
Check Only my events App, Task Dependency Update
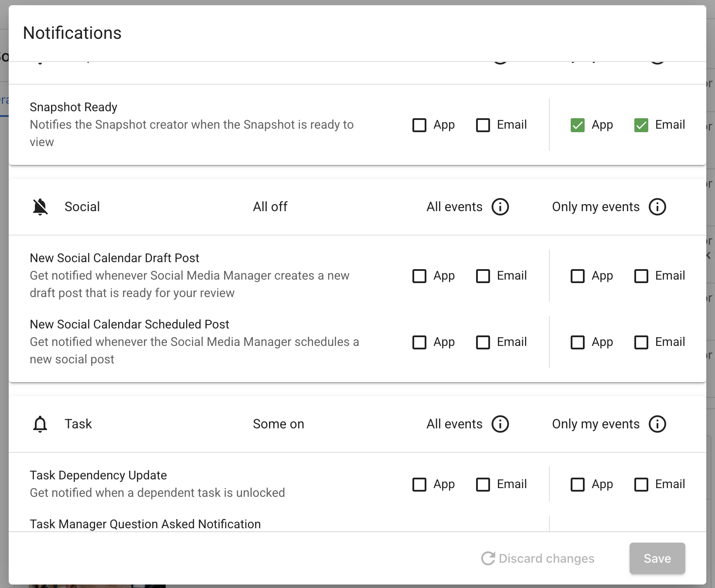click(x=578, y=485)
